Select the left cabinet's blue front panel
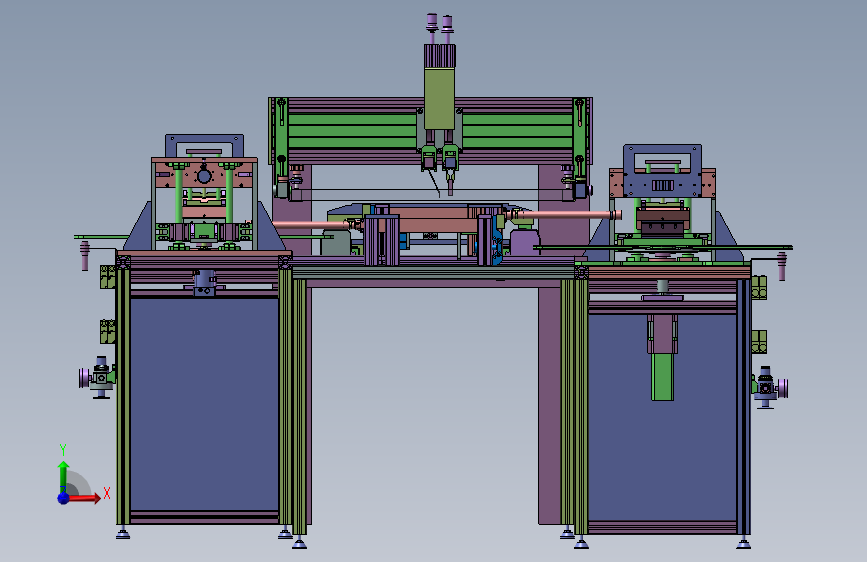 [204, 404]
